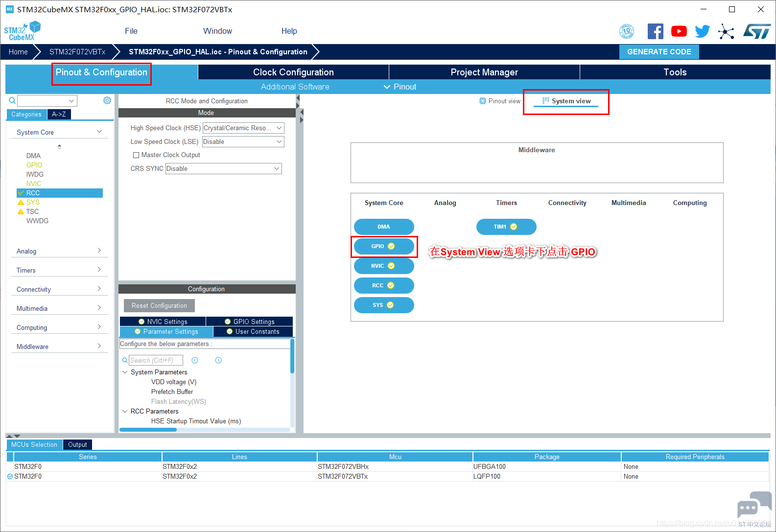The height and width of the screenshot is (532, 776).
Task: Open the YouTube icon link
Action: [679, 31]
